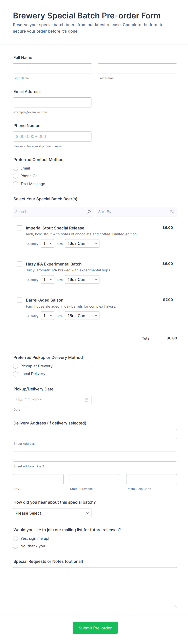Click the First Name input field
The width and height of the screenshot is (188, 644).
tap(52, 68)
